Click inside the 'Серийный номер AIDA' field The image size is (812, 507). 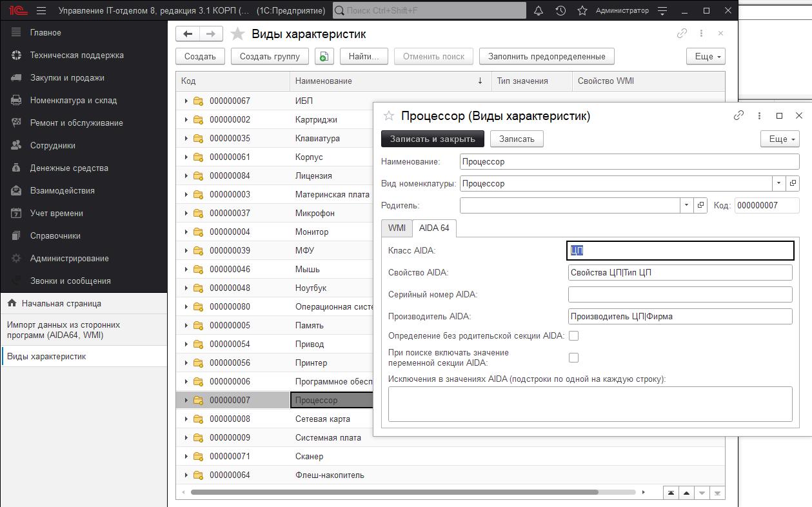pos(680,294)
